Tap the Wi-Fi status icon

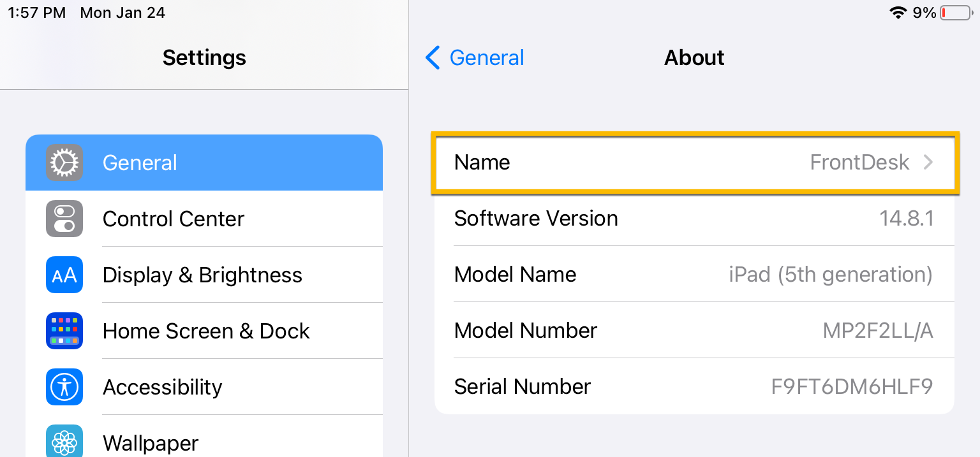click(x=898, y=13)
